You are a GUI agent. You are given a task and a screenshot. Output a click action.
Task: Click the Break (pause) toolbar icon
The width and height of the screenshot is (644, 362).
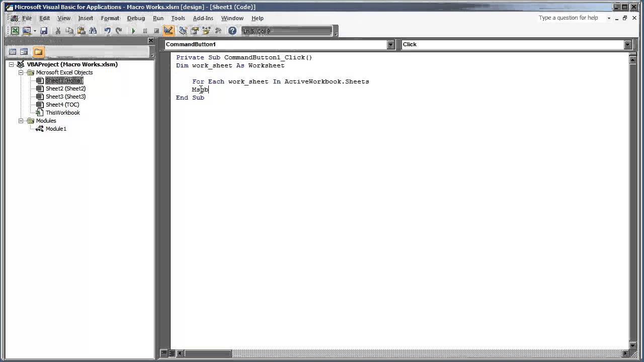click(145, 31)
